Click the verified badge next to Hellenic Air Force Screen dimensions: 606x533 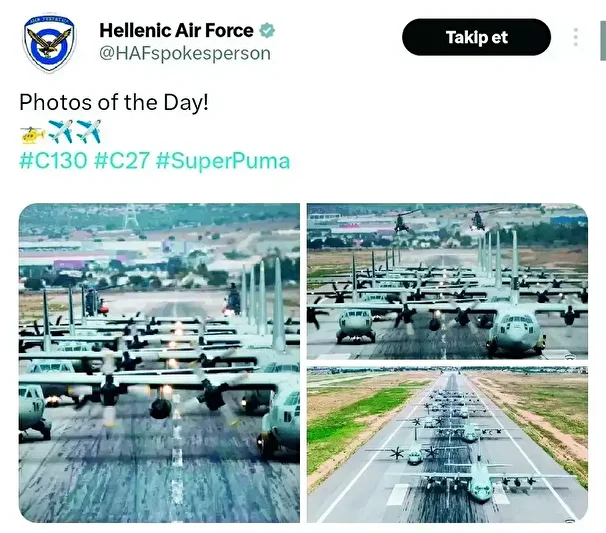tap(267, 30)
